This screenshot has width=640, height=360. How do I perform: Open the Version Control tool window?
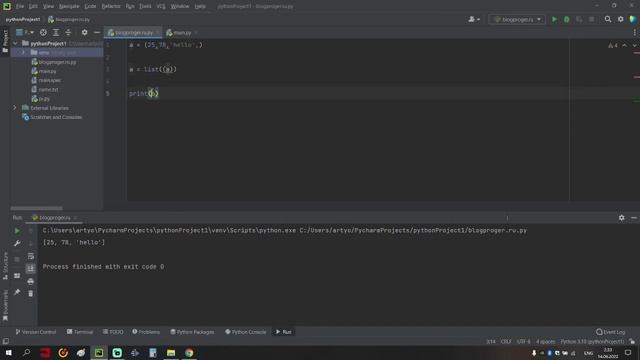tap(36, 332)
